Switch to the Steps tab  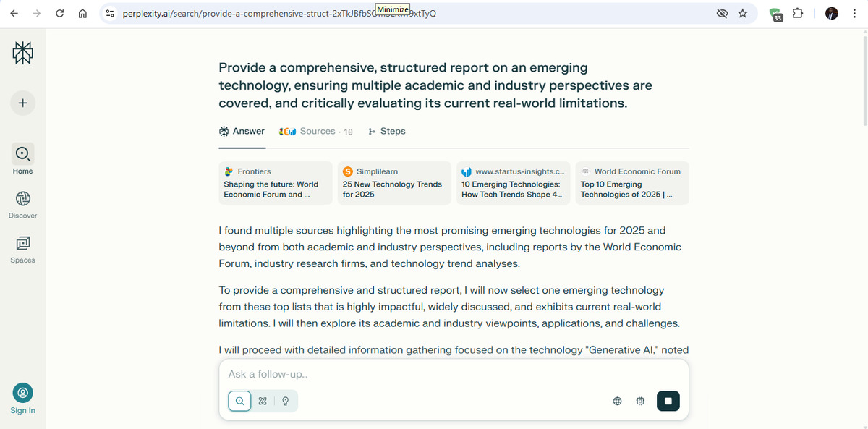387,132
